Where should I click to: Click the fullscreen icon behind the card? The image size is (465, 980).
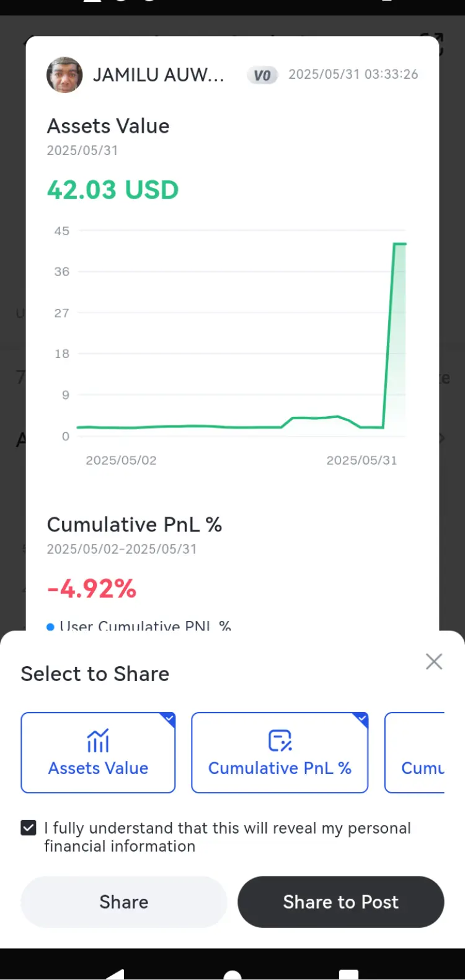coord(437,43)
